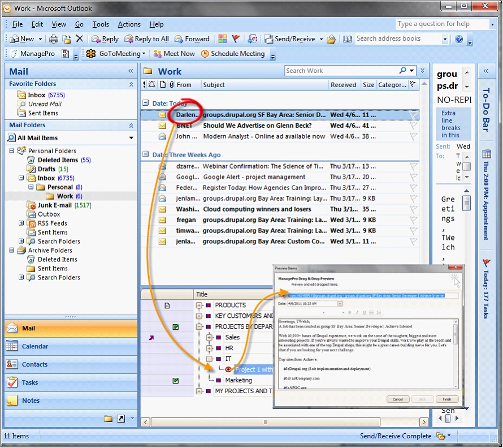Click the Categorize colored squares icon
503x448 pixels.
tap(223, 39)
